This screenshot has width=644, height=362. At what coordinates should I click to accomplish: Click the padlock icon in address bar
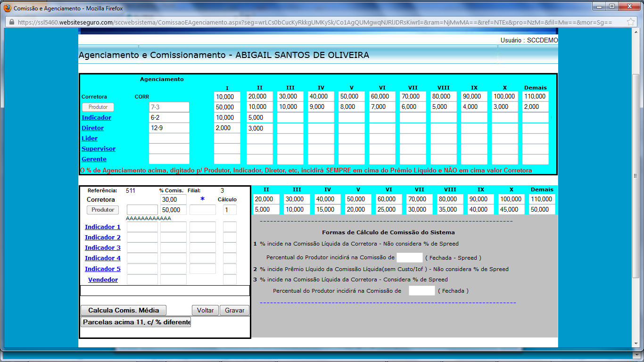tap(11, 22)
